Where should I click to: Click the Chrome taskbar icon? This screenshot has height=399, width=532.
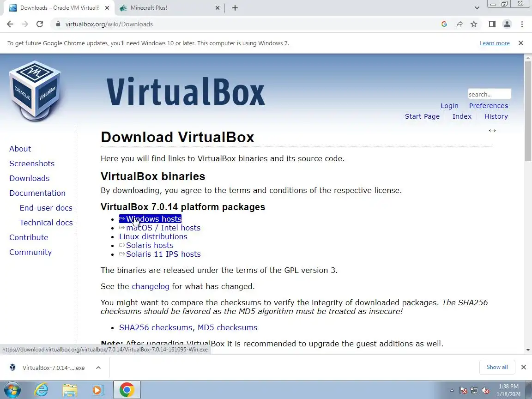click(127, 390)
